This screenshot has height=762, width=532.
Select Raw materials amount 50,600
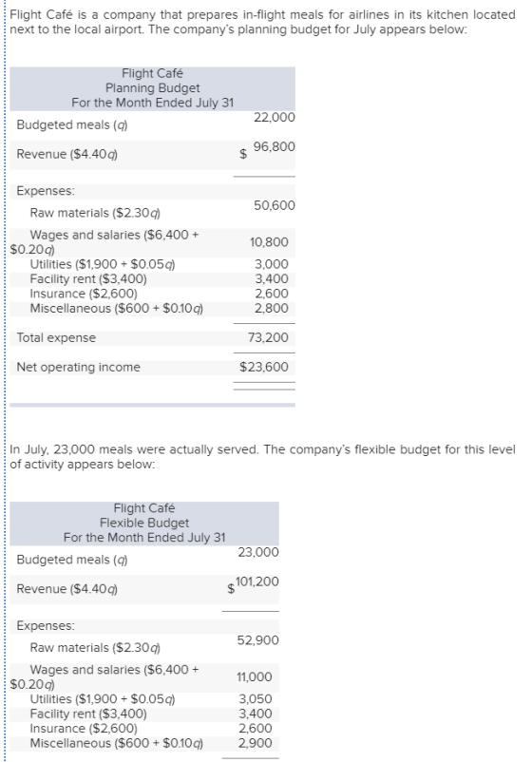click(274, 205)
